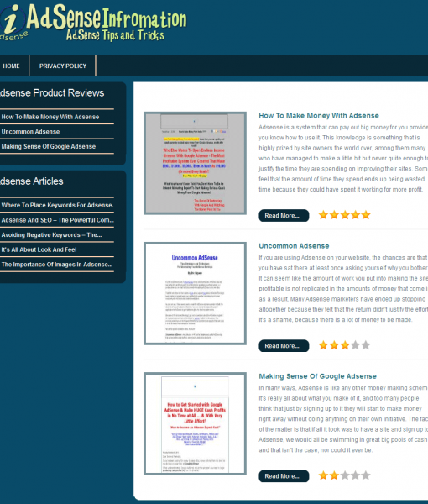Open the Uncommon AdSense preview thumbnail

tap(195, 293)
